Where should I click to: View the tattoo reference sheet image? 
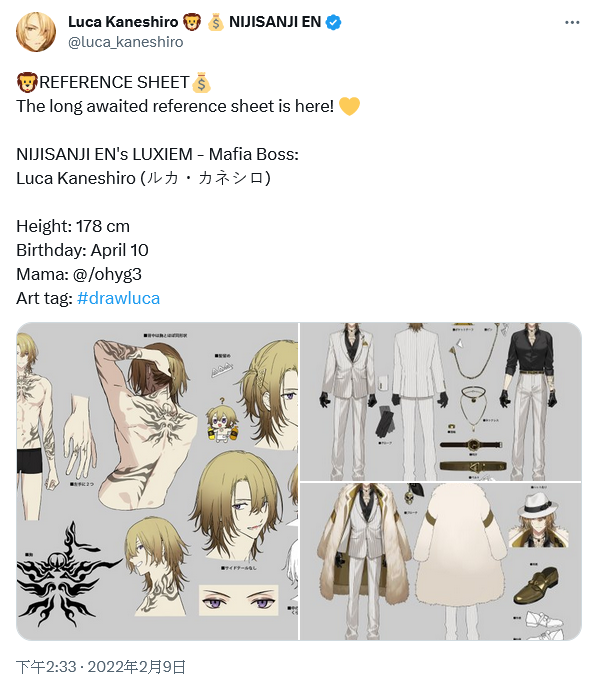click(x=157, y=481)
